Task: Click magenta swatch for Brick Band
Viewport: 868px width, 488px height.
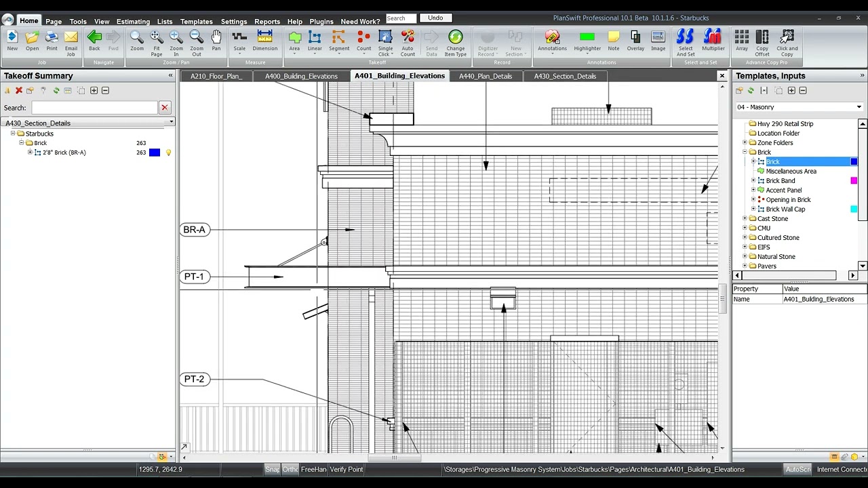Action: (x=854, y=181)
